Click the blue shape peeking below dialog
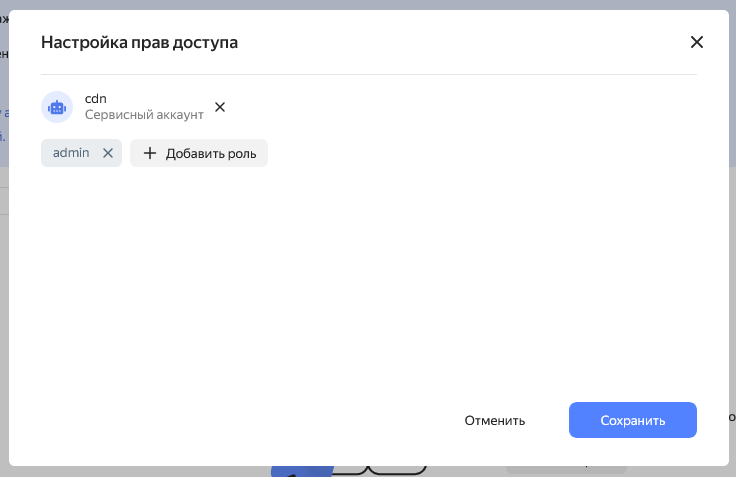This screenshot has height=477, width=736. coord(302,470)
